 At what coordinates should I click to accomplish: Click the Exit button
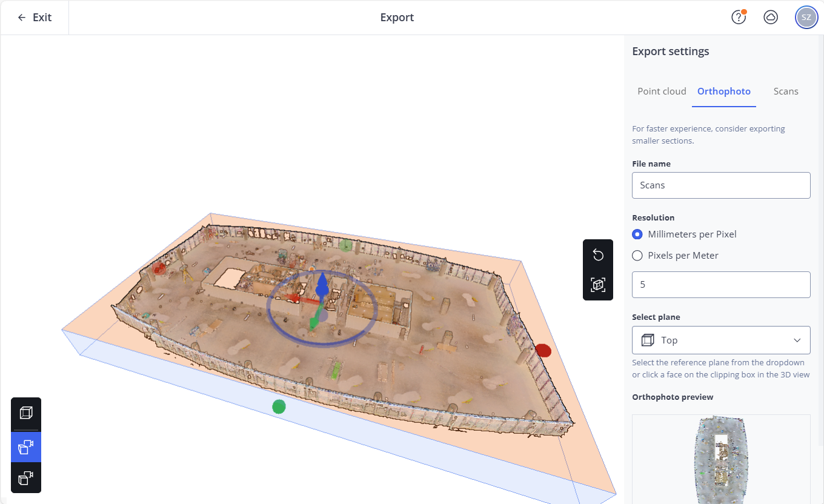[35, 18]
